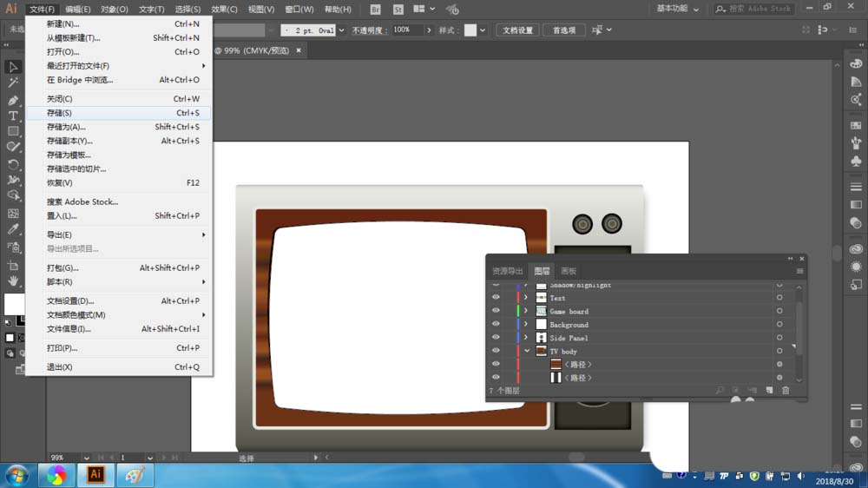The height and width of the screenshot is (488, 868).
Task: Create new layer in Layers panel
Action: coord(769,391)
